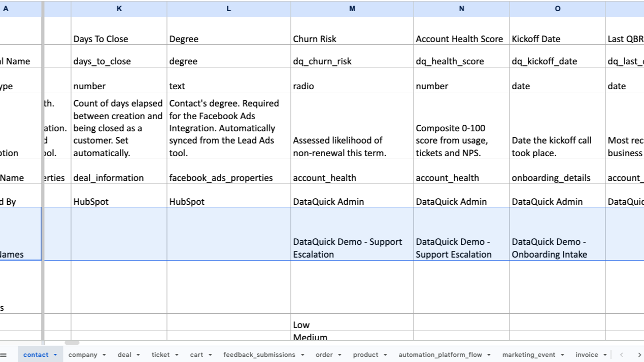
Task: Click the 'Churn Risk' cell
Action: click(x=352, y=31)
